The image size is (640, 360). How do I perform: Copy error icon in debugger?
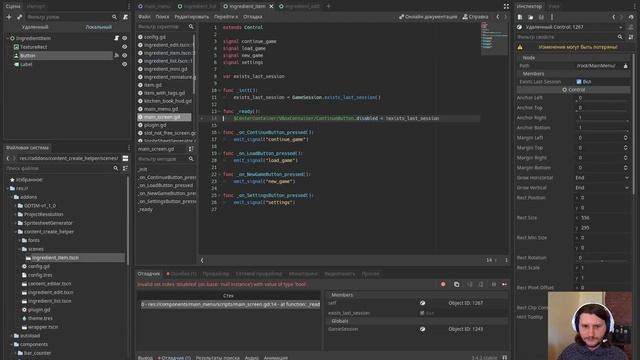[456, 284]
